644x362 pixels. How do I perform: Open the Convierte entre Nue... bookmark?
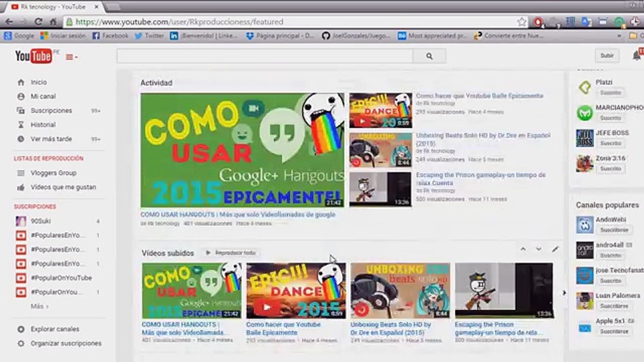509,36
